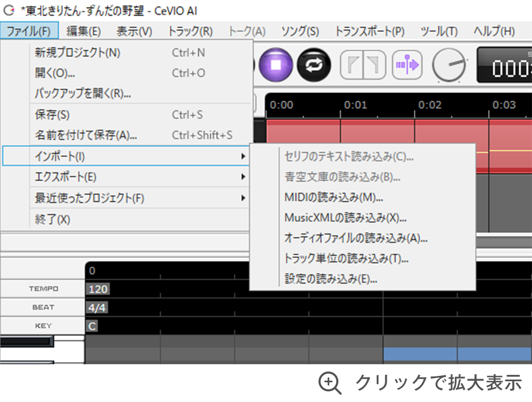532x402 pixels.
Task: Click the エクスポート(E) menu entry
Action: pos(126,177)
